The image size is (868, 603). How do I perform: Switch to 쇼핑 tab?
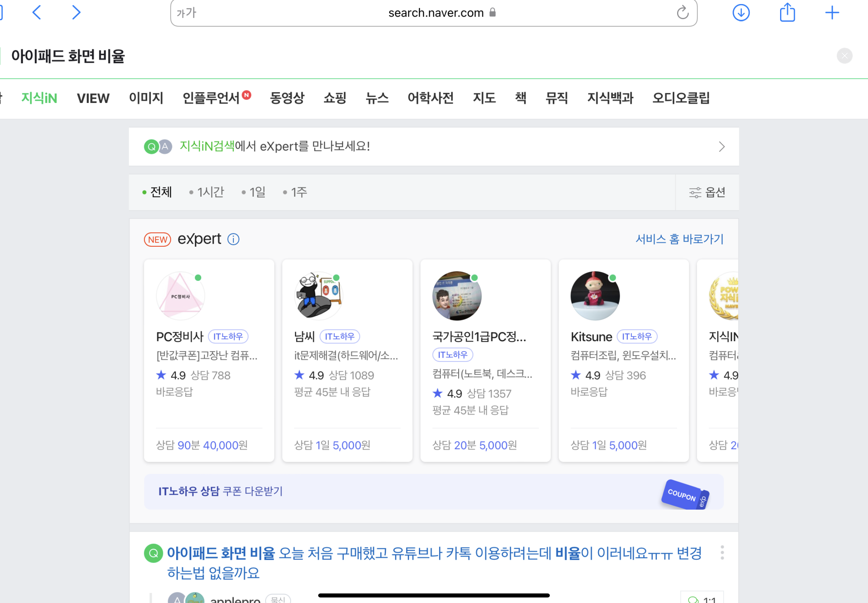pyautogui.click(x=335, y=98)
